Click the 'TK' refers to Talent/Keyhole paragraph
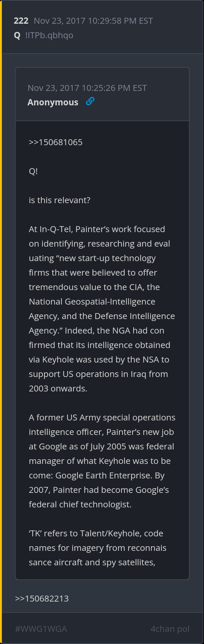 (x=97, y=548)
